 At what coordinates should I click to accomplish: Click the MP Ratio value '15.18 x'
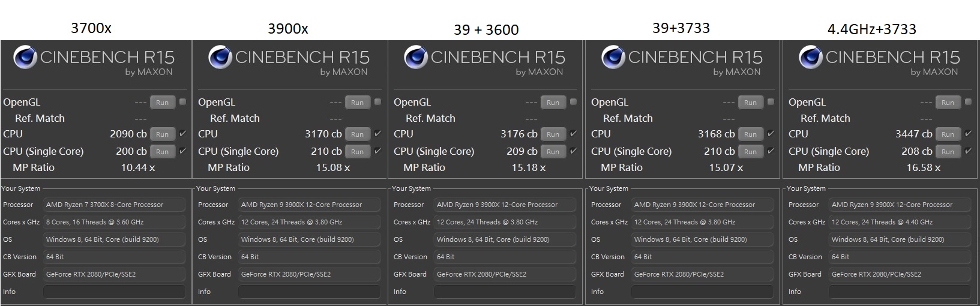529,168
